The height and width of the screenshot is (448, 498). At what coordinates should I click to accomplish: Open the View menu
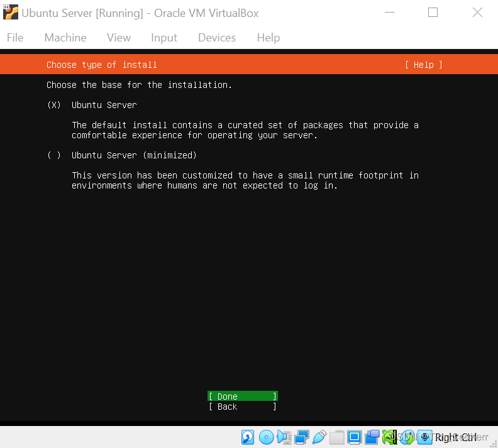[119, 38]
